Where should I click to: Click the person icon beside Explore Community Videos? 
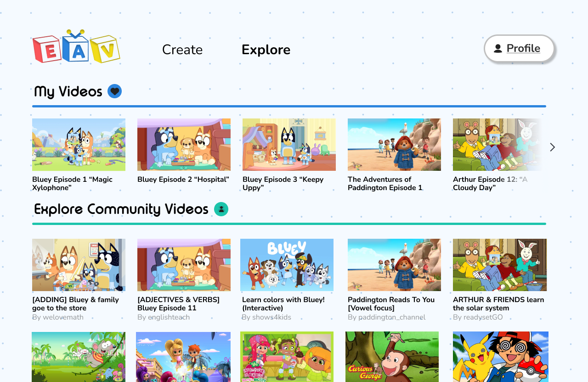pyautogui.click(x=221, y=209)
